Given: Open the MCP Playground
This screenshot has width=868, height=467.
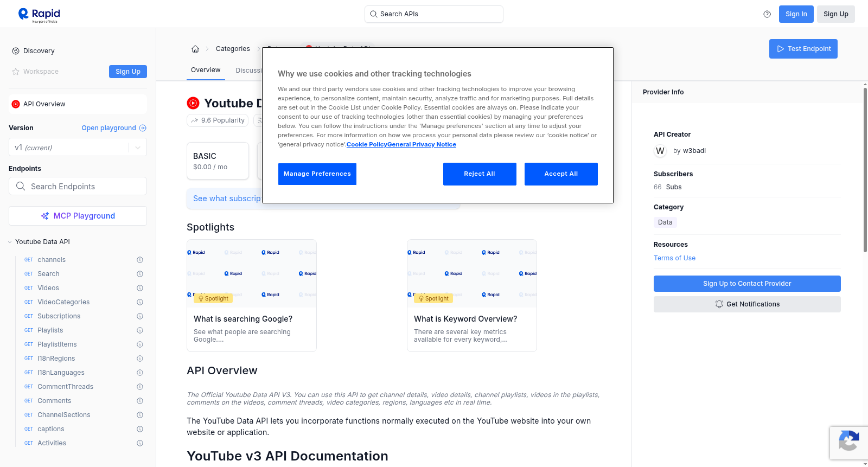Looking at the screenshot, I should click(x=78, y=216).
